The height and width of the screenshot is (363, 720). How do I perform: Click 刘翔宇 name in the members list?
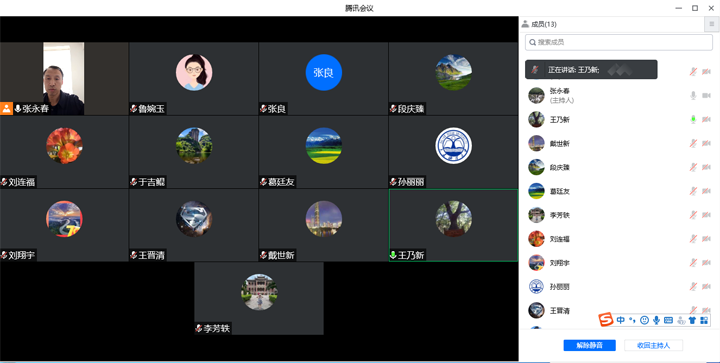pyautogui.click(x=560, y=263)
